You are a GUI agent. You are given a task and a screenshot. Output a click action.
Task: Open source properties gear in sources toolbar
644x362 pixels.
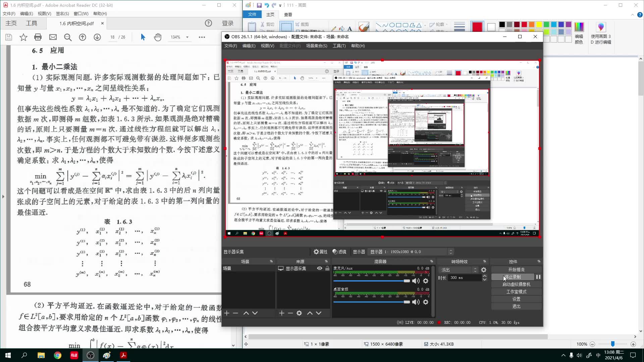(x=299, y=313)
